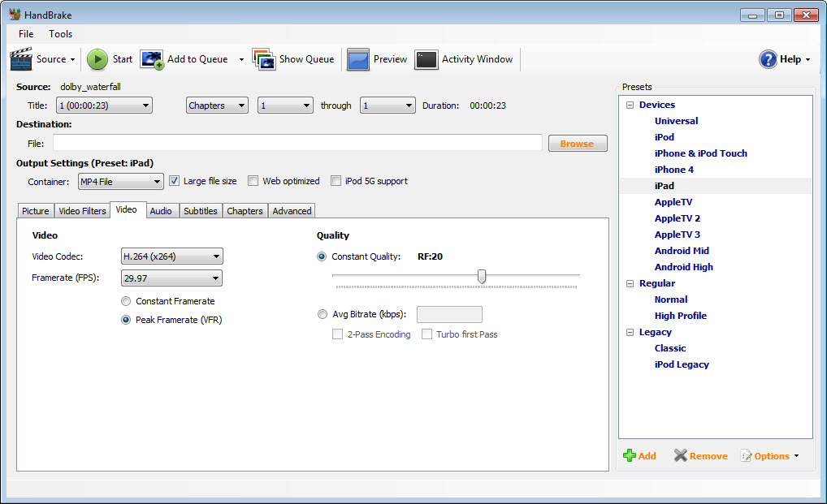
Task: Switch to the Audio tab
Action: coord(161,211)
